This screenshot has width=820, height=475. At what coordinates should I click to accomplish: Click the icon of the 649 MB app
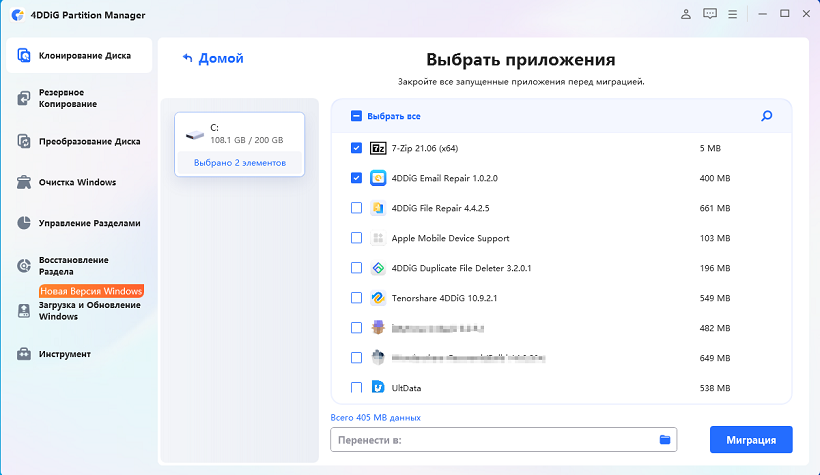tap(378, 357)
